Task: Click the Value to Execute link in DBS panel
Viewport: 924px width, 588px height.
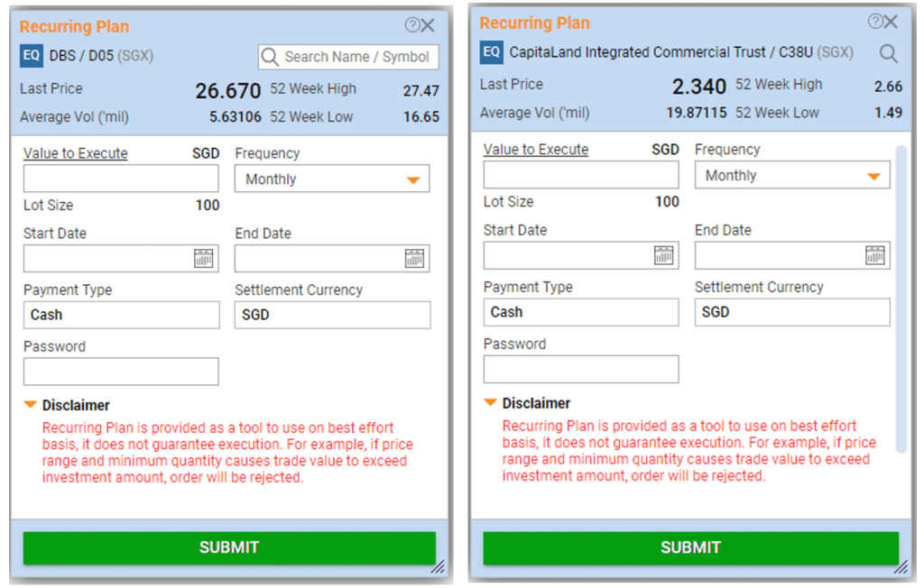Action: (76, 153)
